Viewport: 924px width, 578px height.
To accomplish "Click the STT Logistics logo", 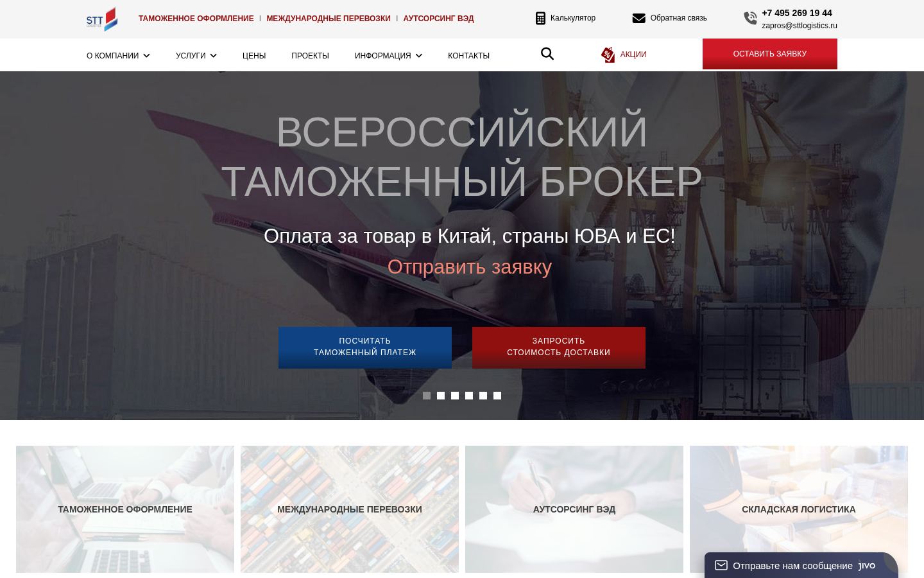I will [x=102, y=19].
